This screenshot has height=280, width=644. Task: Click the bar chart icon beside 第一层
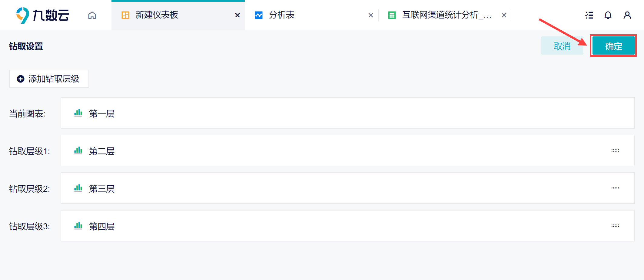pyautogui.click(x=78, y=113)
